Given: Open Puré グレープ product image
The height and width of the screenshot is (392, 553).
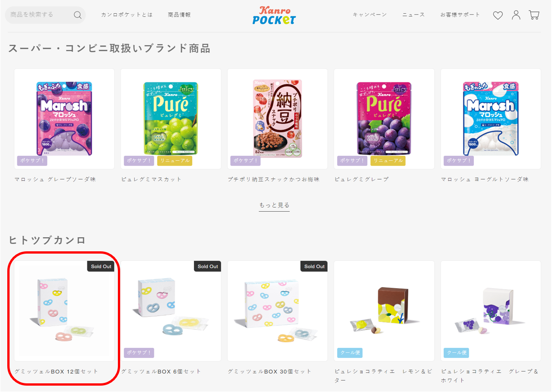Looking at the screenshot, I should pyautogui.click(x=384, y=119).
